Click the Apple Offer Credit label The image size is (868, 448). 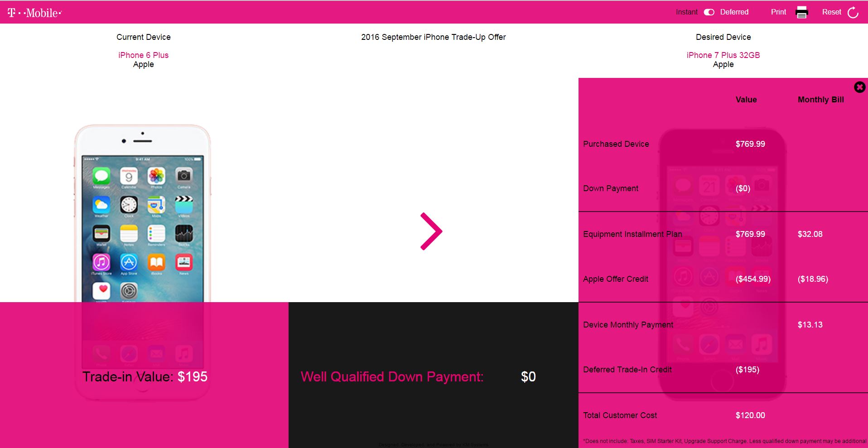pyautogui.click(x=616, y=279)
